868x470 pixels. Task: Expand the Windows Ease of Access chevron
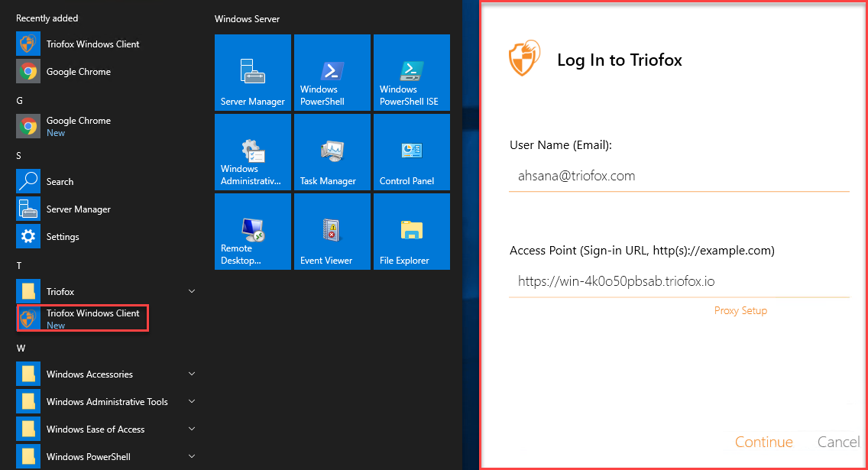pyautogui.click(x=192, y=429)
